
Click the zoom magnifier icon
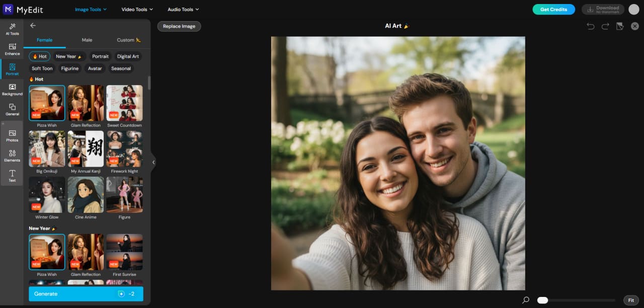[x=526, y=300]
